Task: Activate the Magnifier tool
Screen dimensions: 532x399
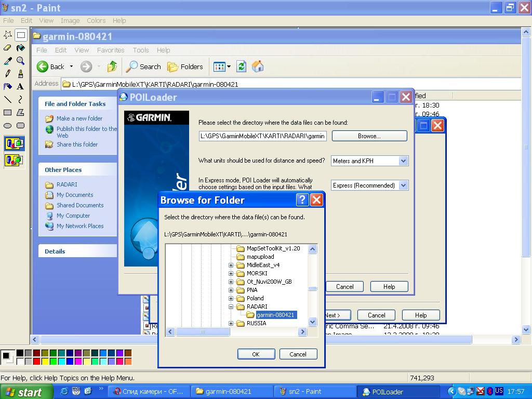Action: pos(20,61)
